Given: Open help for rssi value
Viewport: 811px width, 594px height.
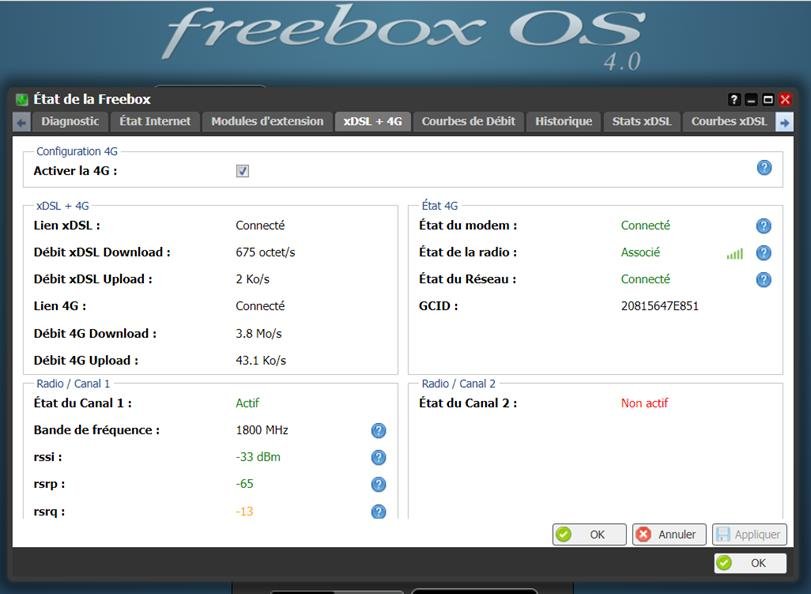Looking at the screenshot, I should click(x=379, y=457).
